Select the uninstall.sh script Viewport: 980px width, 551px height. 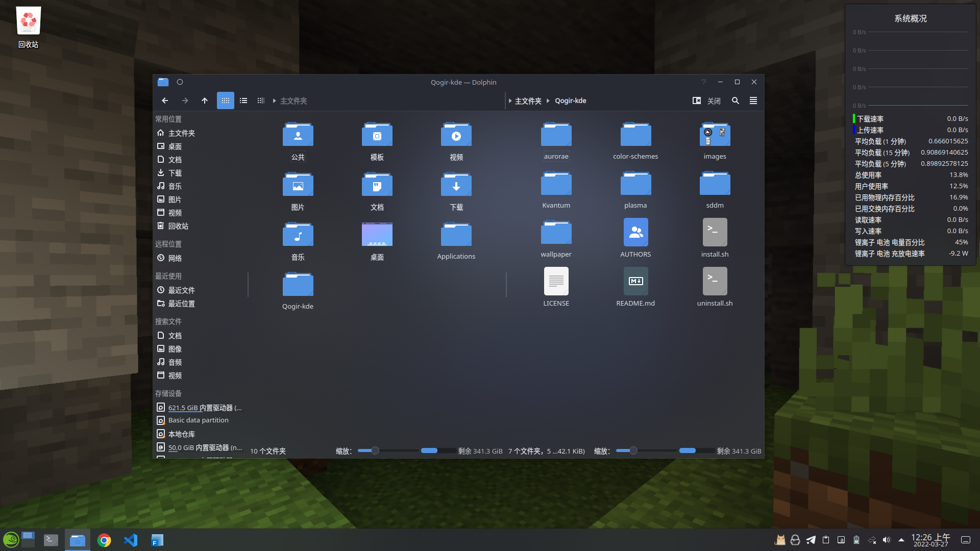click(715, 281)
